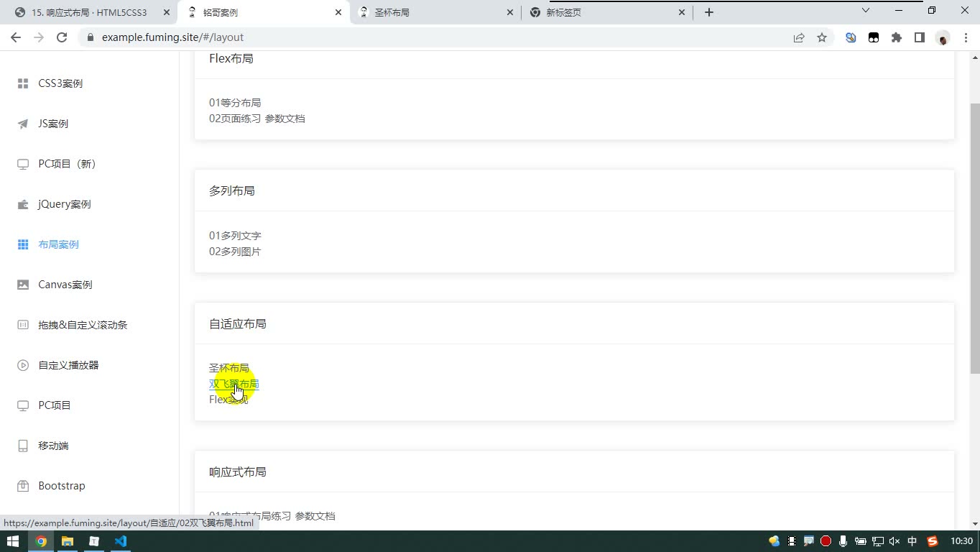Click the 自定义播放器 play icon
The height and width of the screenshot is (552, 980).
point(23,365)
